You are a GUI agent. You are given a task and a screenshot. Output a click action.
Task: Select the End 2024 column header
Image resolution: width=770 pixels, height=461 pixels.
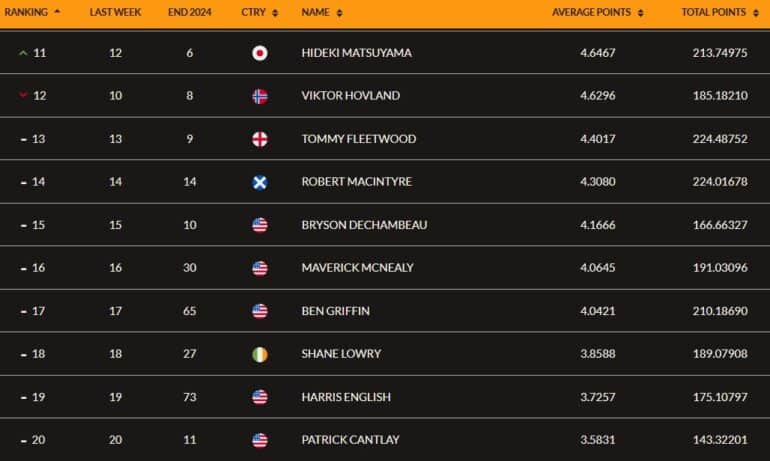click(190, 12)
